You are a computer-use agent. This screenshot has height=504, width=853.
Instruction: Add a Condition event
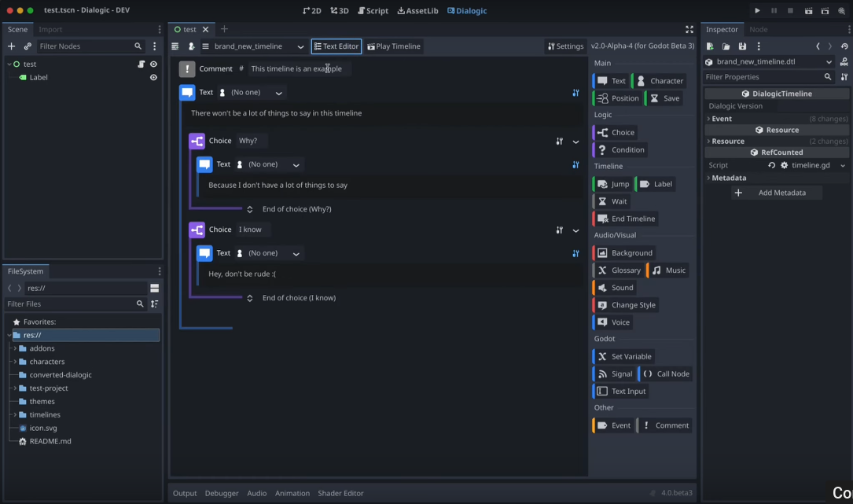(x=621, y=149)
